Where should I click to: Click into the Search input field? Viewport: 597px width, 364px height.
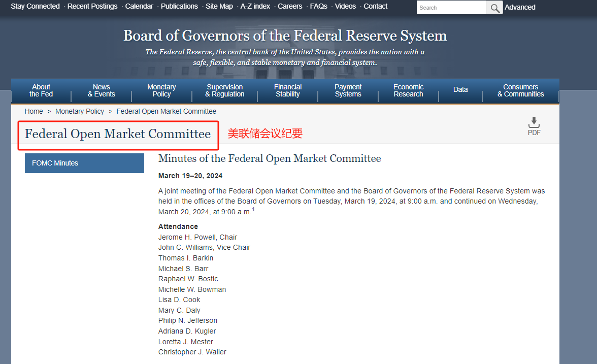tap(451, 8)
